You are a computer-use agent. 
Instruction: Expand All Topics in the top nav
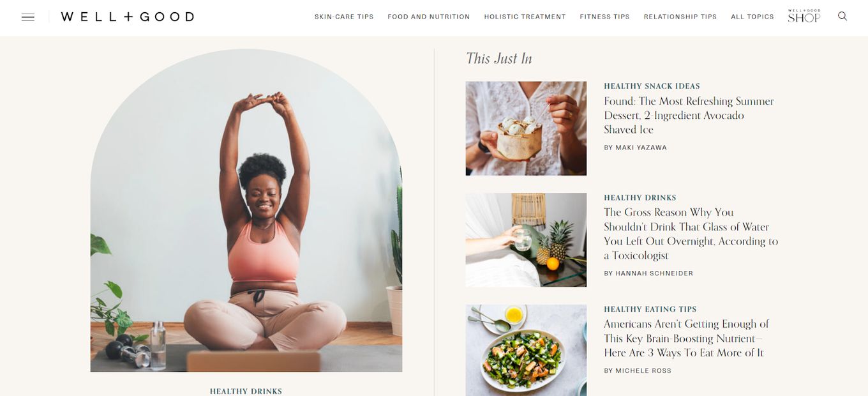point(752,17)
